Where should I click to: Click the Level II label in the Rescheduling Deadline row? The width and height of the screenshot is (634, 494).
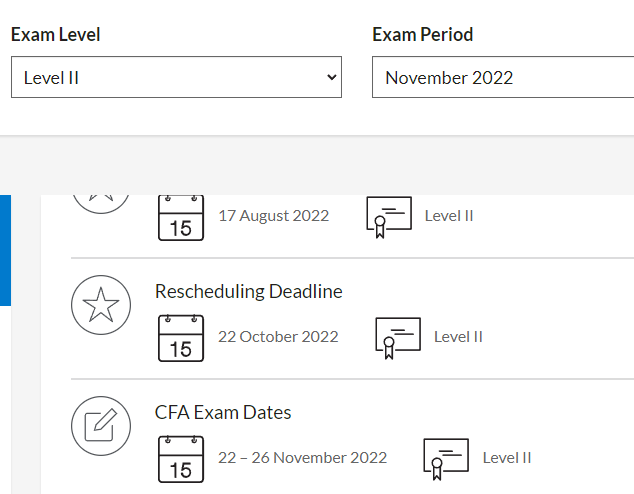pos(458,337)
